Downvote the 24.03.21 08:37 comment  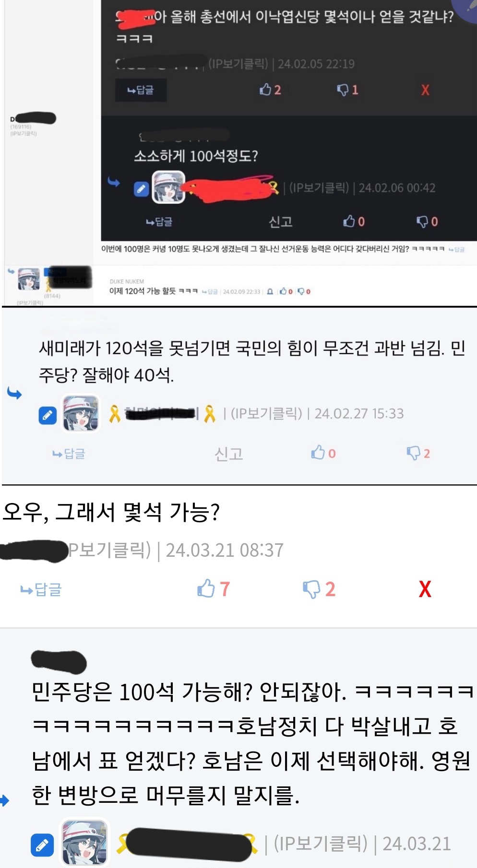[319, 588]
